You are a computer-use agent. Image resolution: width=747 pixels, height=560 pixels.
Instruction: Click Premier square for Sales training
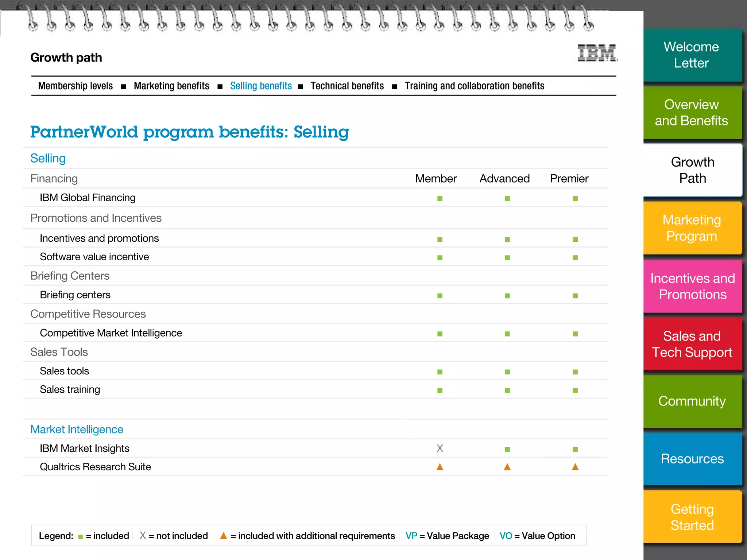(575, 390)
